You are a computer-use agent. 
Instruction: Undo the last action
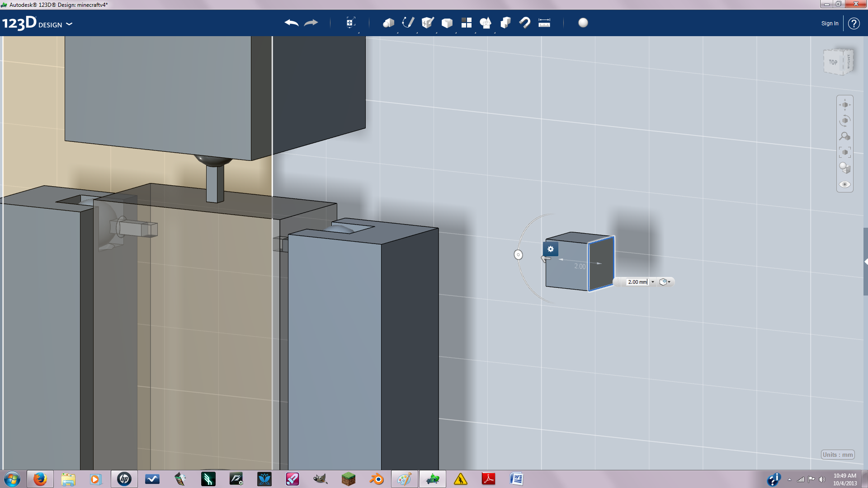tap(292, 23)
